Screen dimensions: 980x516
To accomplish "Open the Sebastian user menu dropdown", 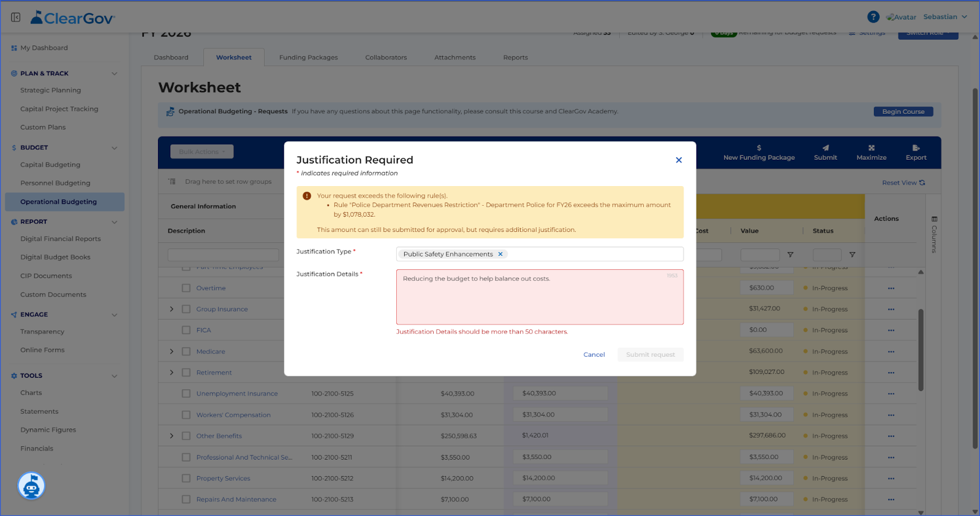I will [x=945, y=17].
